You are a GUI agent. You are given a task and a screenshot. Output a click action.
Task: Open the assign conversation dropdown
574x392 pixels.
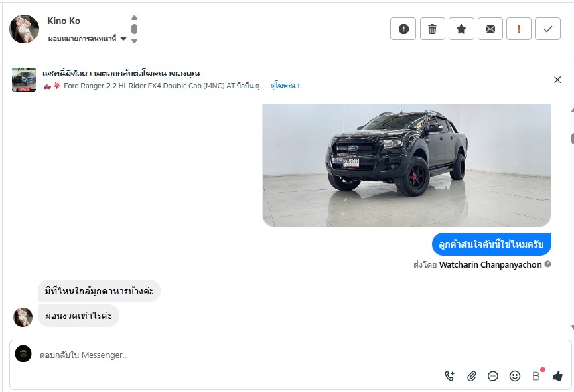tap(87, 38)
